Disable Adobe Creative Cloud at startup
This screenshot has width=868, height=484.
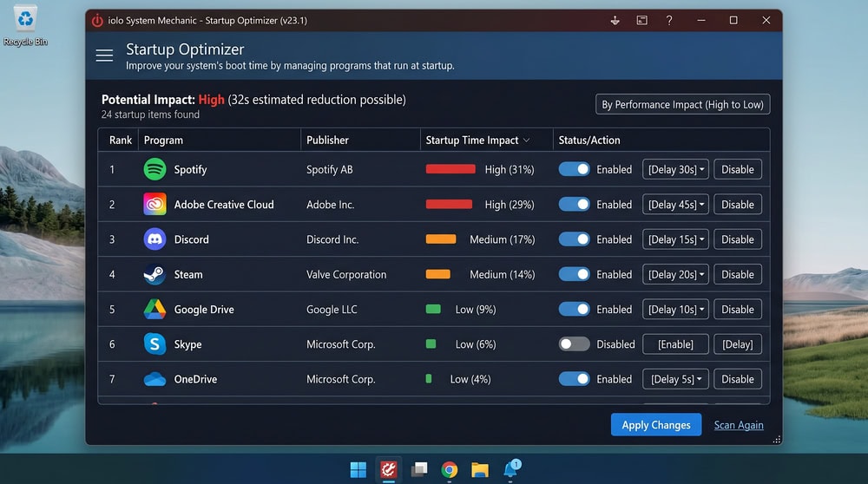[737, 204]
